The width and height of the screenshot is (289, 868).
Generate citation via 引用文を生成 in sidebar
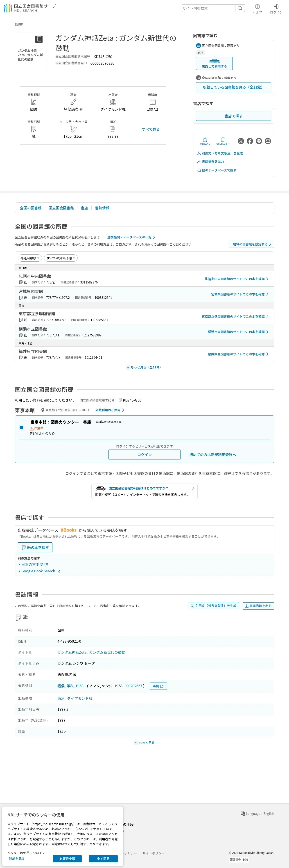point(220,153)
